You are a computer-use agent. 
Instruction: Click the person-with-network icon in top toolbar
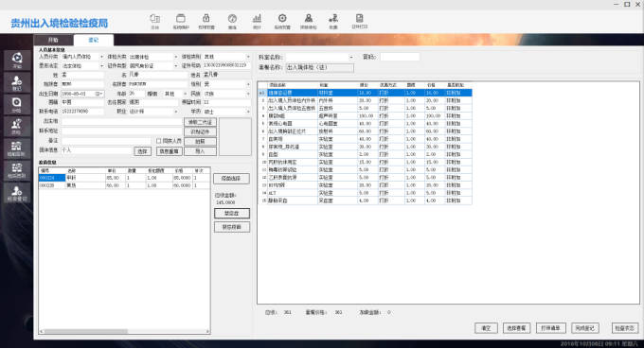point(333,19)
